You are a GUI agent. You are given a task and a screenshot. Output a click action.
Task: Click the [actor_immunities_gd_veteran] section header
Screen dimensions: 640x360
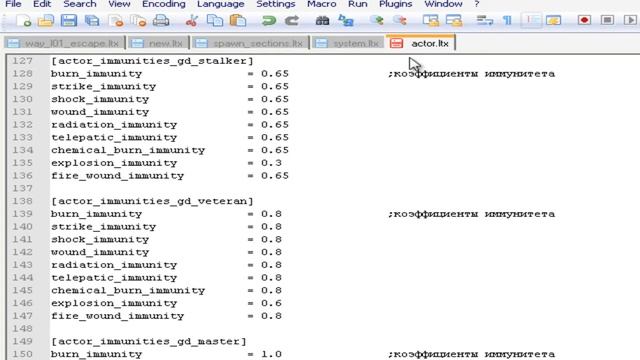[x=152, y=201]
